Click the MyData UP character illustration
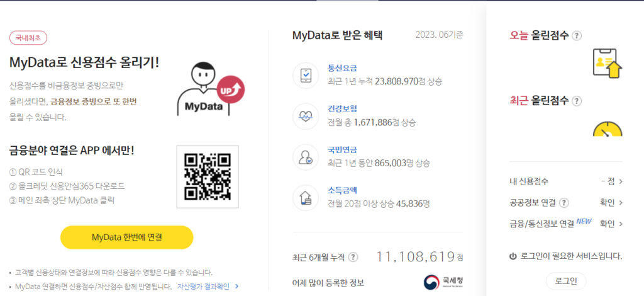The image size is (644, 296). point(208,89)
